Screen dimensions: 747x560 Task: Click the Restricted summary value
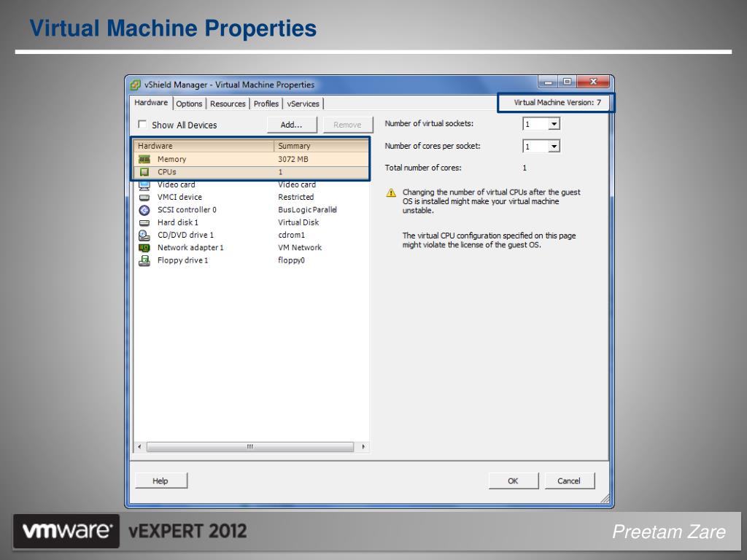click(x=296, y=197)
